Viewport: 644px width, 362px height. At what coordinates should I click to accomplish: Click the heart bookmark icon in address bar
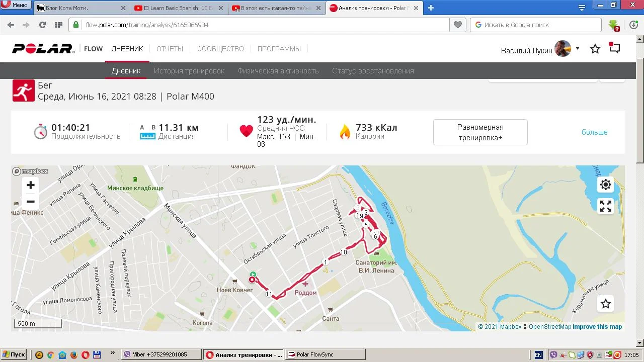coord(457,25)
